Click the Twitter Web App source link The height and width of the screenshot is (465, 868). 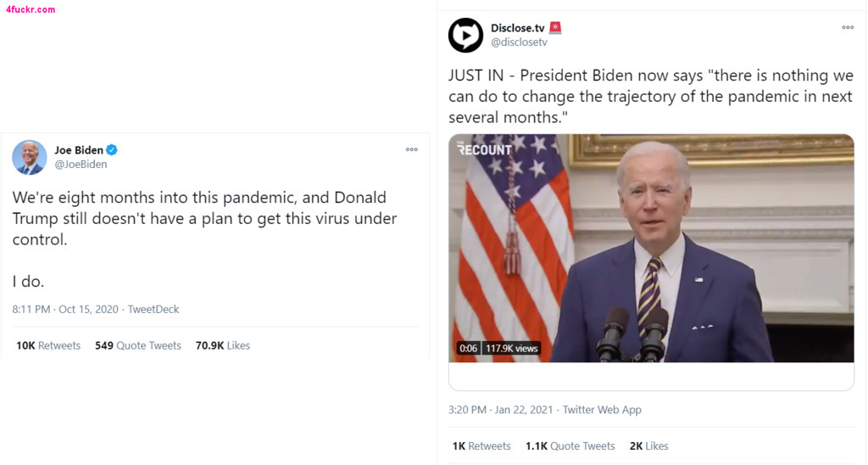click(x=602, y=410)
